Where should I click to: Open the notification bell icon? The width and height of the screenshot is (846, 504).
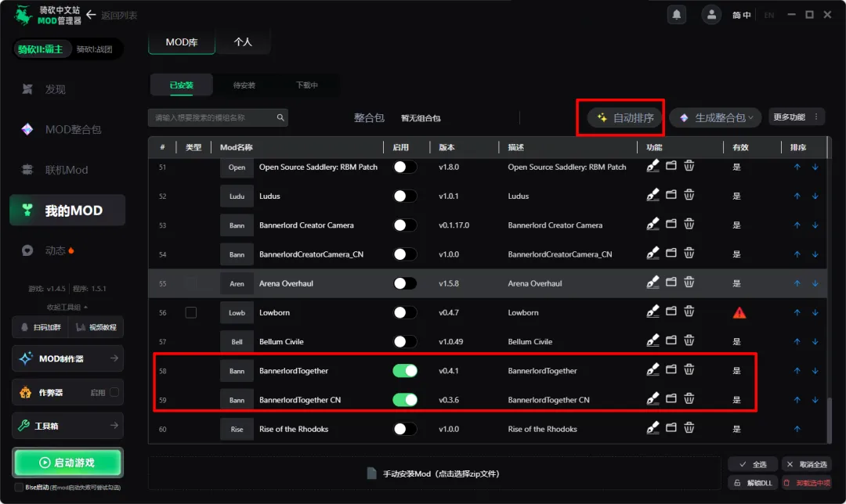(676, 15)
